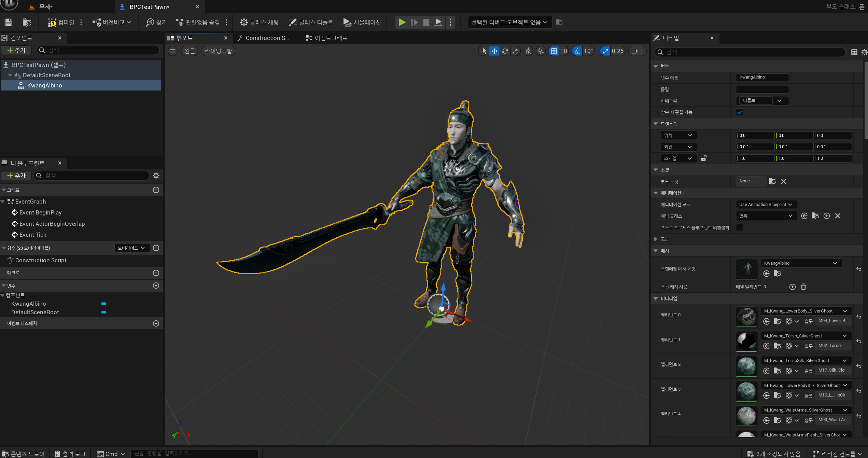Click the Details panel search field
Image resolution: width=868 pixels, height=458 pixels.
point(750,52)
